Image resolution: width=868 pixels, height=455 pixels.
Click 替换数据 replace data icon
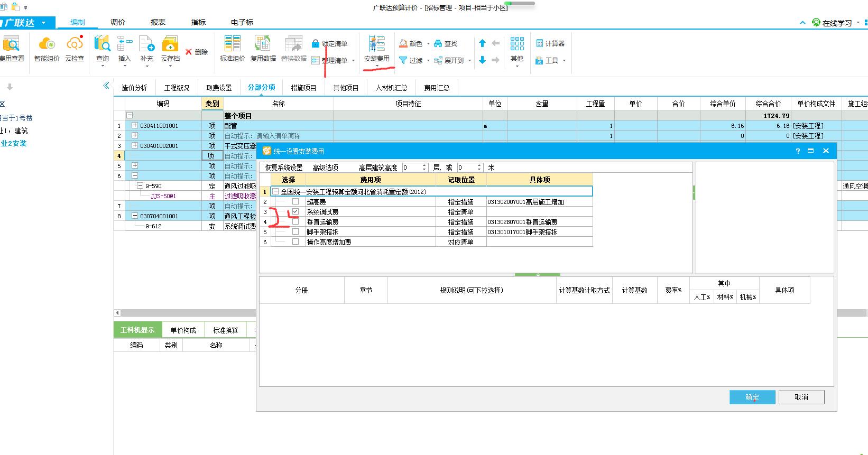point(294,49)
